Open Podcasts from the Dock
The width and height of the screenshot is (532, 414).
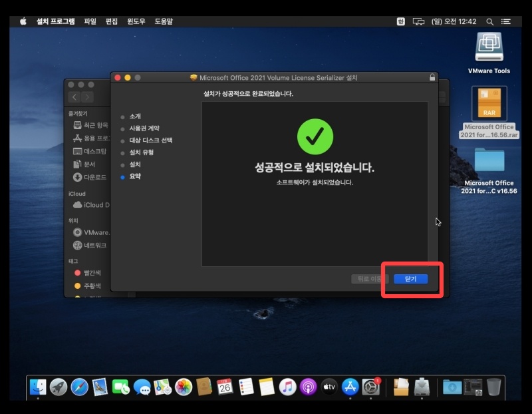coord(309,387)
